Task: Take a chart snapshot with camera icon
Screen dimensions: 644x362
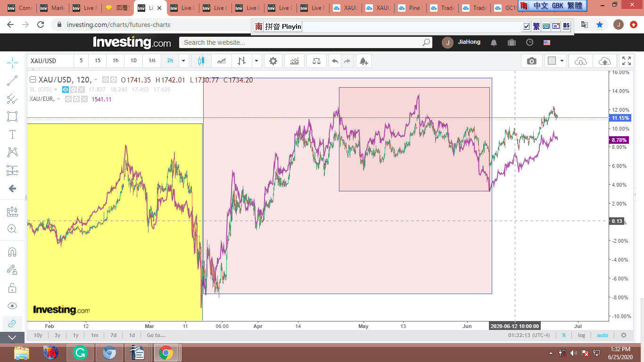Action: point(531,61)
